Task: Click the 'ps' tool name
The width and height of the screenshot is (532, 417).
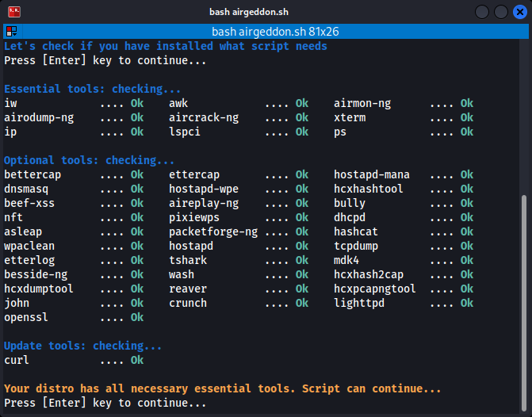Action: (x=340, y=132)
